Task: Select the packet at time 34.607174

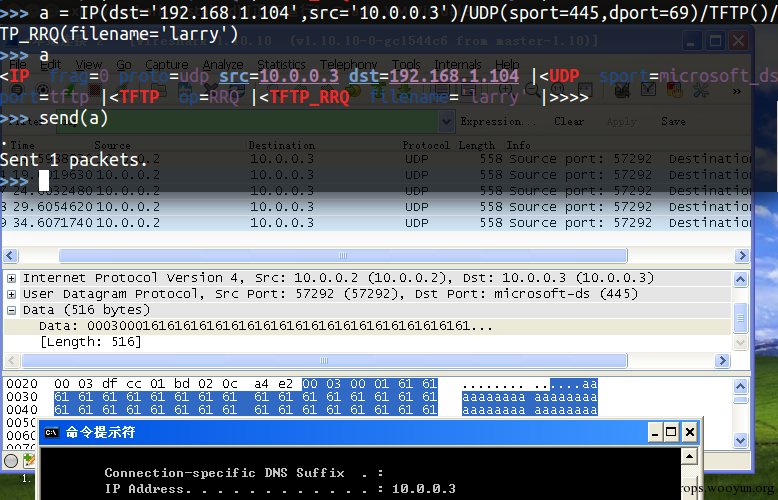Action: click(x=376, y=223)
